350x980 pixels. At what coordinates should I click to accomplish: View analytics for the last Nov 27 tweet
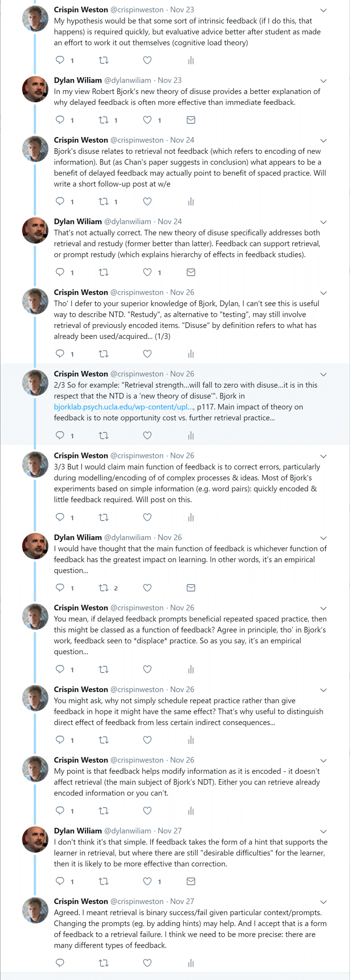point(191,962)
